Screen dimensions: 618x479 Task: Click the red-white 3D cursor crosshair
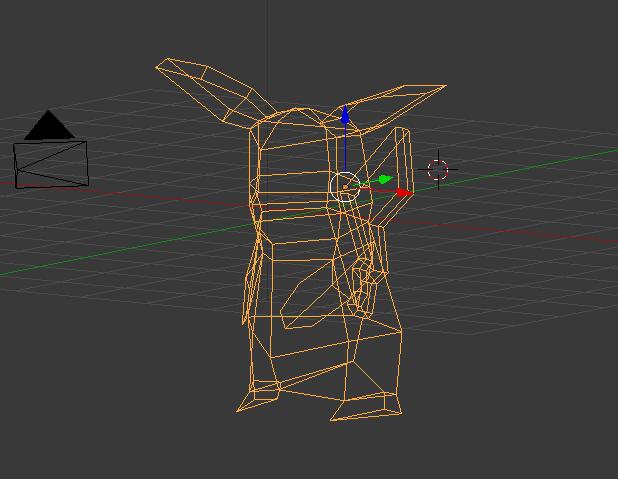438,170
